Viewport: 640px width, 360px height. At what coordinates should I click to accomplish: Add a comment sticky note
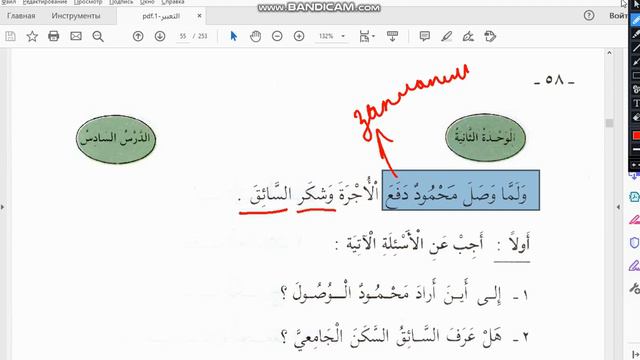click(424, 36)
